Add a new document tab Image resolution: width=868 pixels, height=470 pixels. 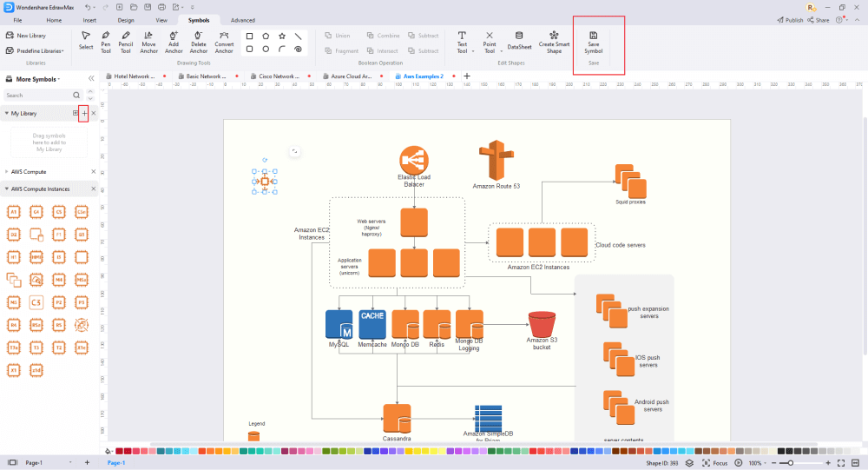click(467, 76)
